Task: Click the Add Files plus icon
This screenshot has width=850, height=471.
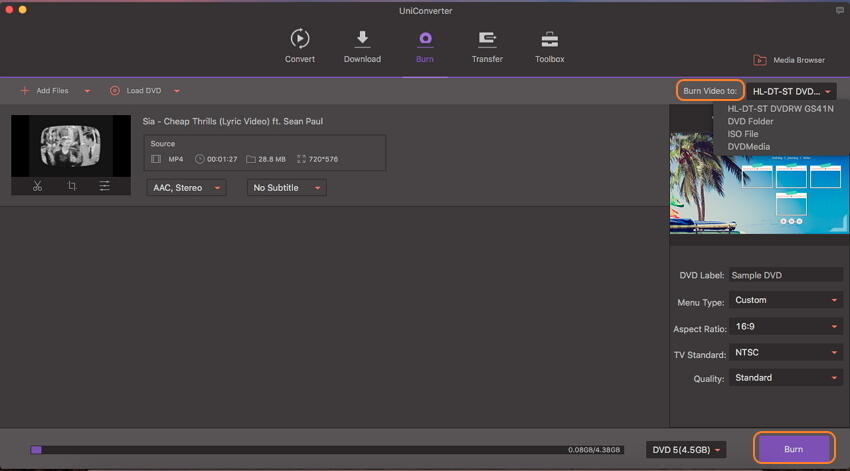Action: point(24,91)
